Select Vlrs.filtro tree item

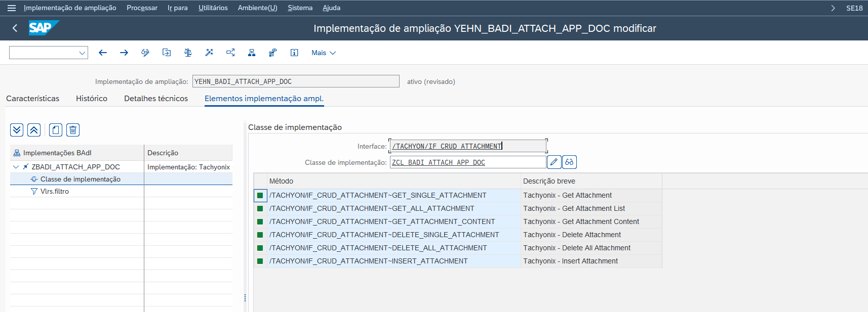55,191
